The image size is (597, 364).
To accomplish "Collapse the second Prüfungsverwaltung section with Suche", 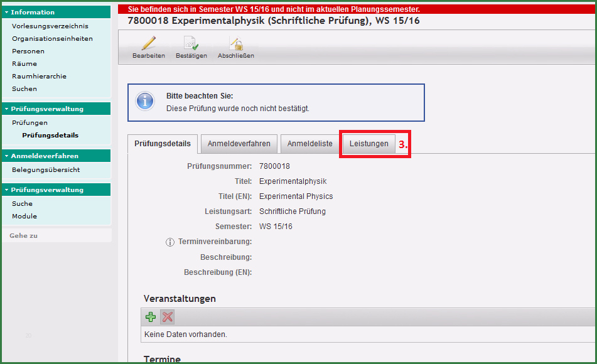I will pos(6,190).
